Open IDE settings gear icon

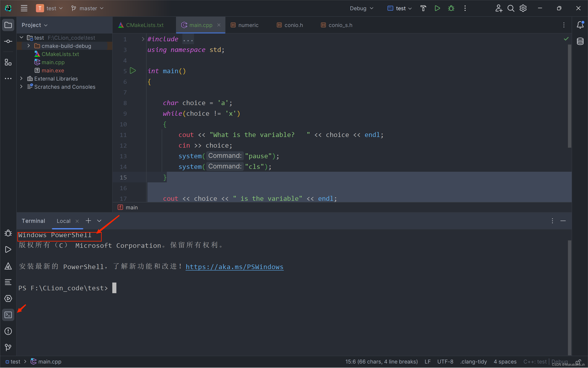[x=523, y=8]
